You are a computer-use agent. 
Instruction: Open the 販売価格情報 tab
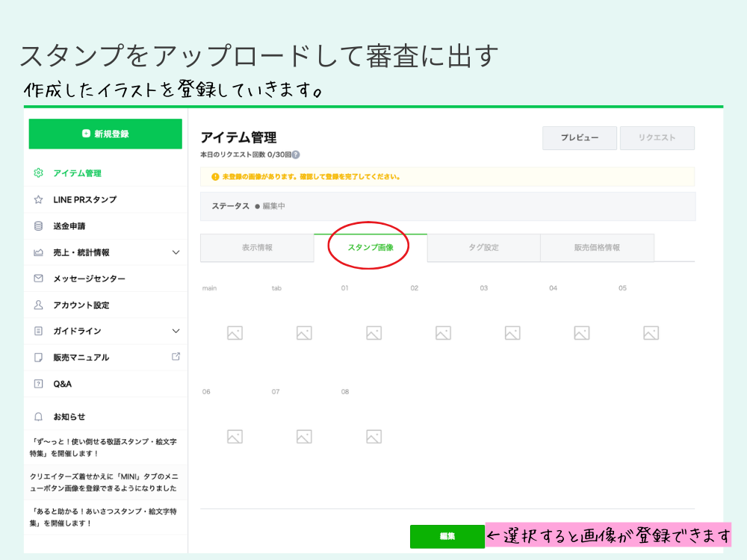pyautogui.click(x=598, y=247)
